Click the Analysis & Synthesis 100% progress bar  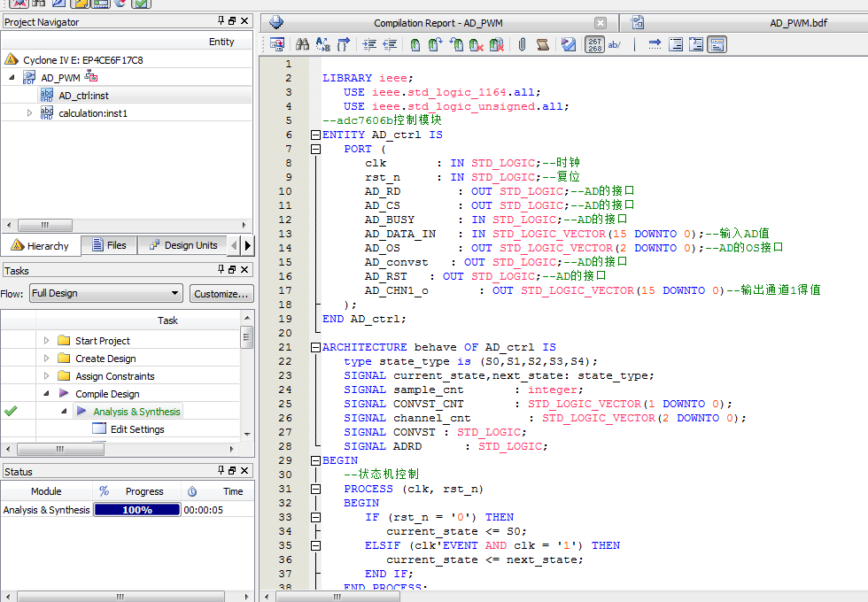137,510
